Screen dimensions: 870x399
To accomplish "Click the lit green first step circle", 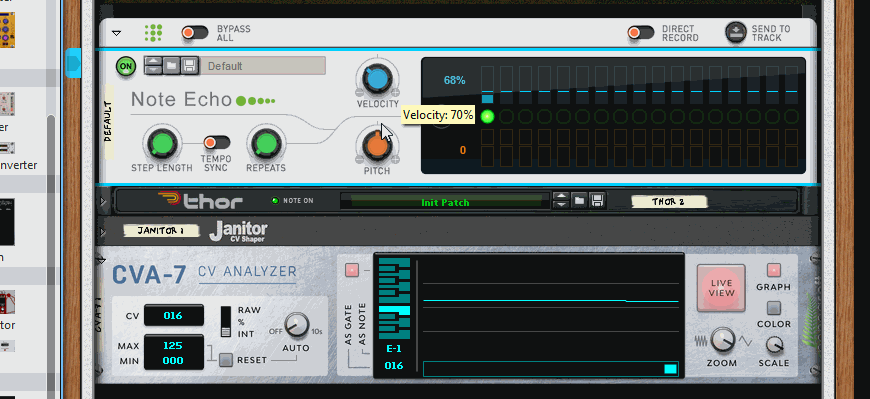I will (x=487, y=117).
